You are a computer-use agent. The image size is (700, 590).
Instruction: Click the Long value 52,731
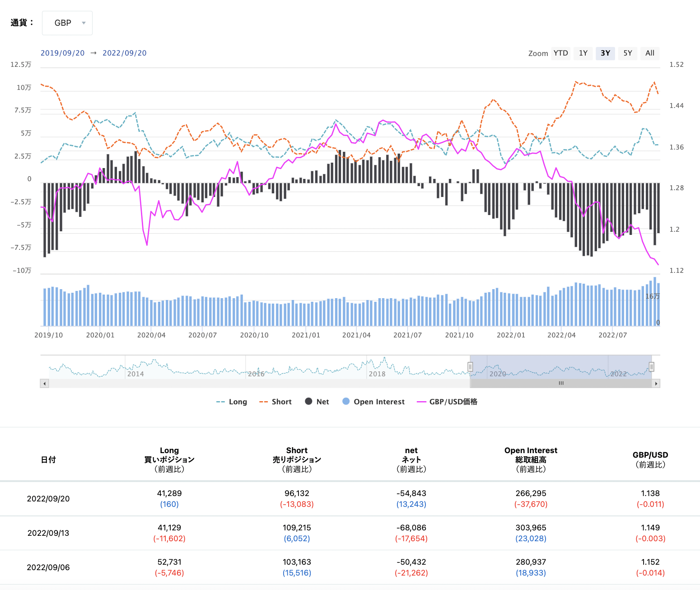coord(169,562)
